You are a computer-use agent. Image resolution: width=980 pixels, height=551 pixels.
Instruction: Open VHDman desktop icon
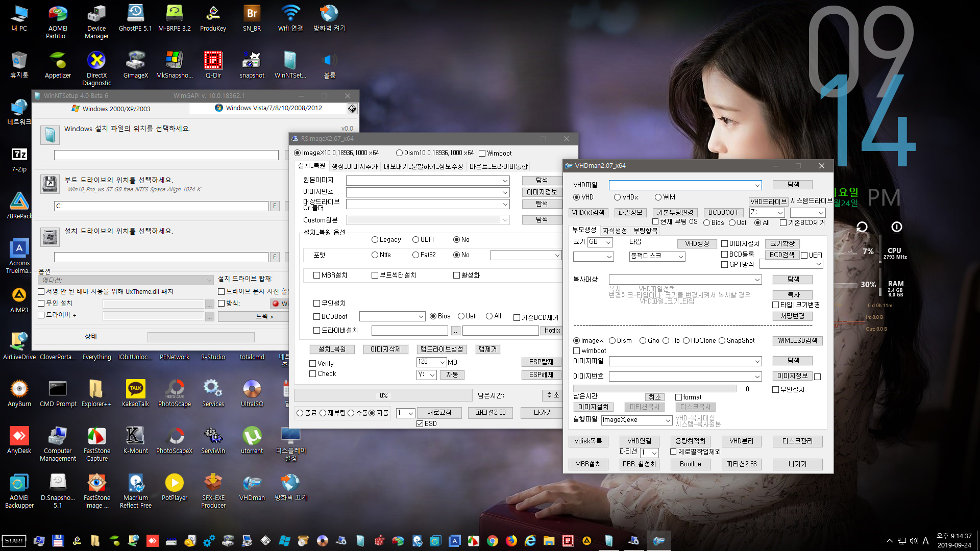pyautogui.click(x=252, y=488)
